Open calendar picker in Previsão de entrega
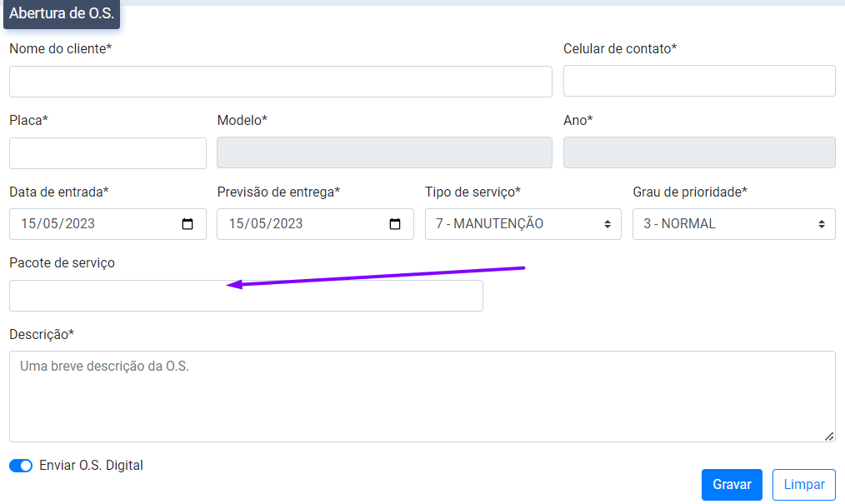This screenshot has width=845, height=504. (395, 224)
